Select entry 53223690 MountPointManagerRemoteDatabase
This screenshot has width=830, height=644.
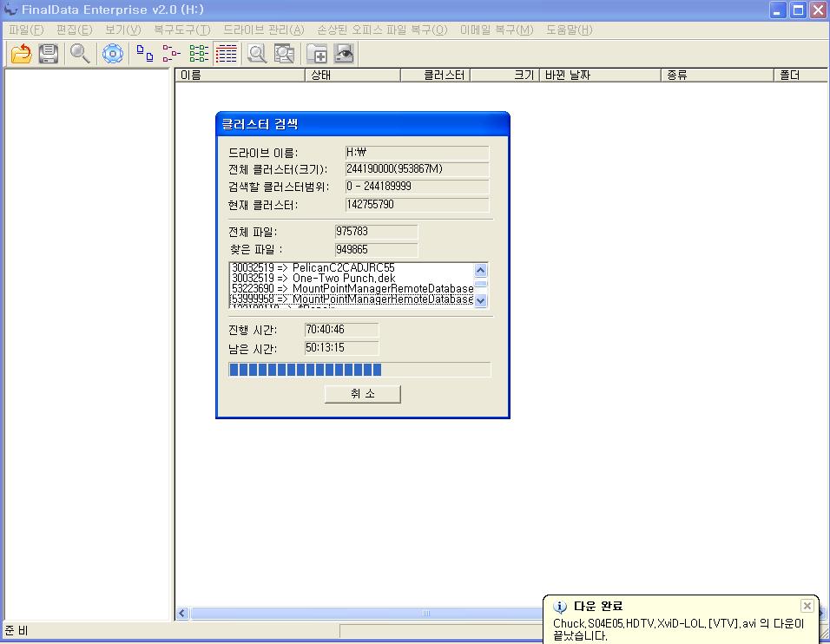[x=352, y=289]
